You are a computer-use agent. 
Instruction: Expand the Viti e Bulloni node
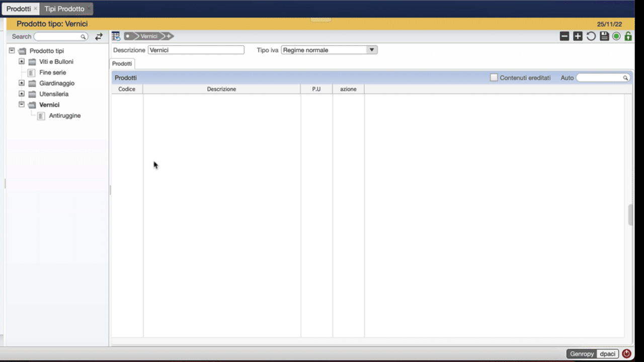pyautogui.click(x=22, y=61)
